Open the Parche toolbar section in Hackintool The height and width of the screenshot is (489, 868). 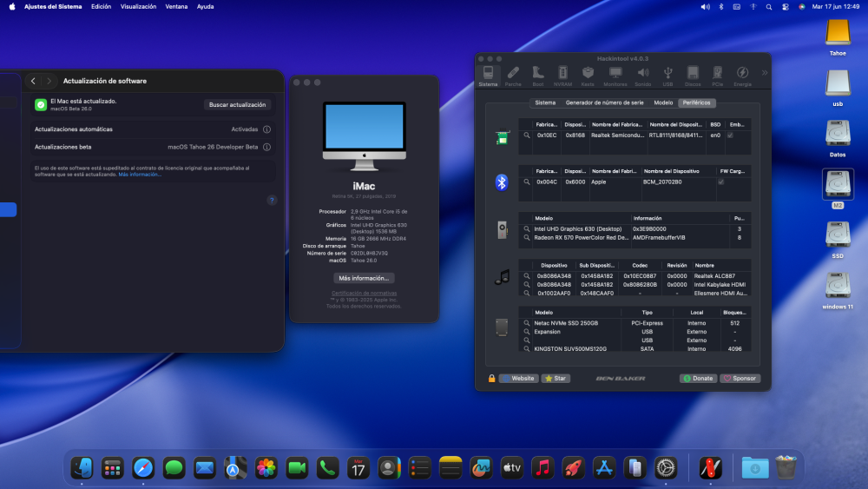[513, 76]
